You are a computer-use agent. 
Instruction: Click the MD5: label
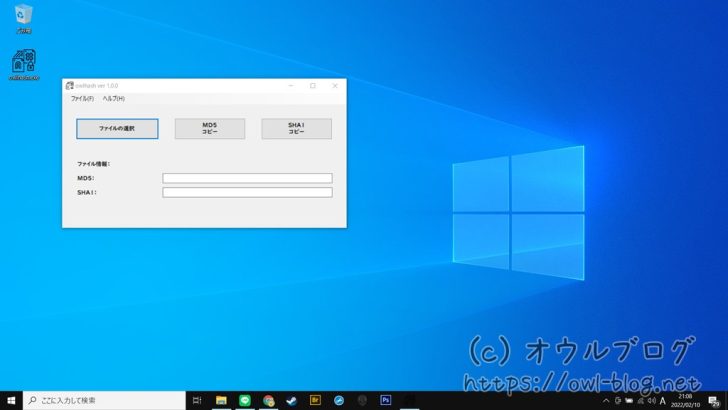[x=86, y=178]
